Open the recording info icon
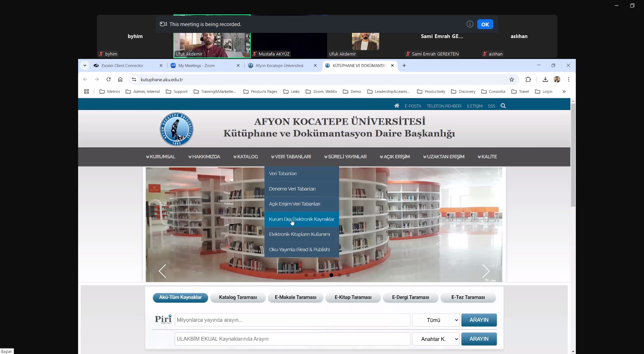This screenshot has height=354, width=644. coord(470,24)
